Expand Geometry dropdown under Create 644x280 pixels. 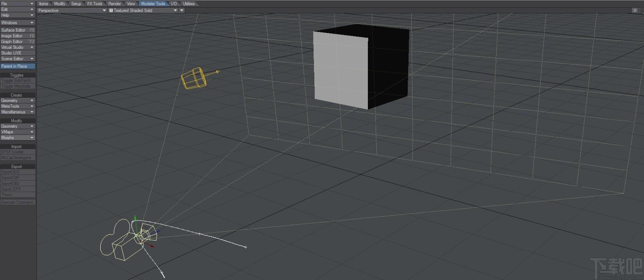(18, 101)
